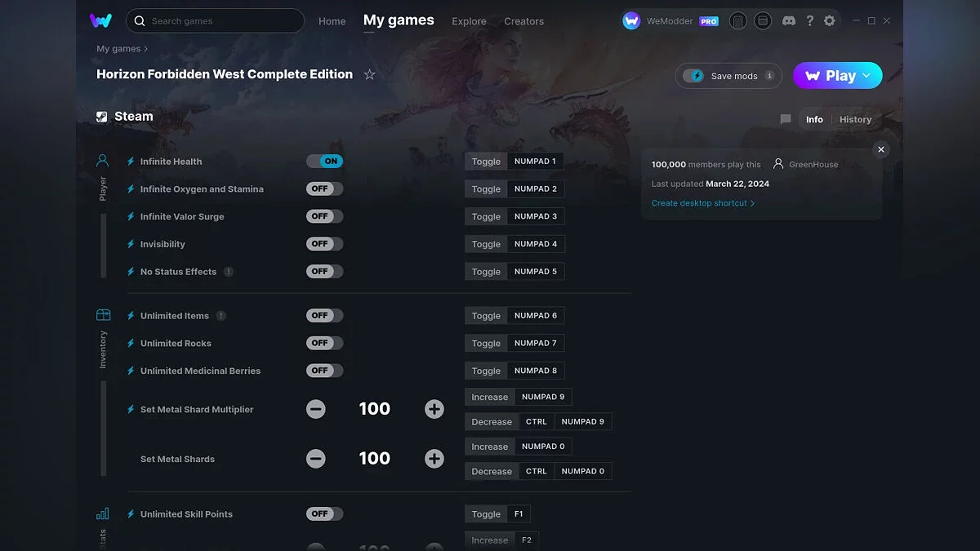Go to the Home tab
Screen dimensions: 980x551
332,21
